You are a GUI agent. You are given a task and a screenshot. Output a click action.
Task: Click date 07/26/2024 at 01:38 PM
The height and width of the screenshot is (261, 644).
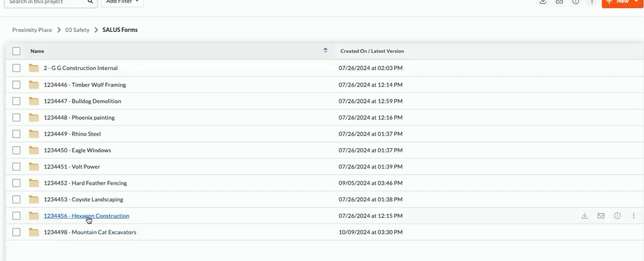coord(370,200)
